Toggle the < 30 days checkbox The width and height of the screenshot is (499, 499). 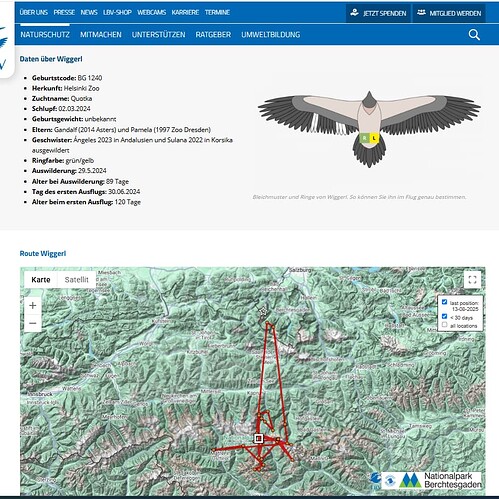click(444, 316)
